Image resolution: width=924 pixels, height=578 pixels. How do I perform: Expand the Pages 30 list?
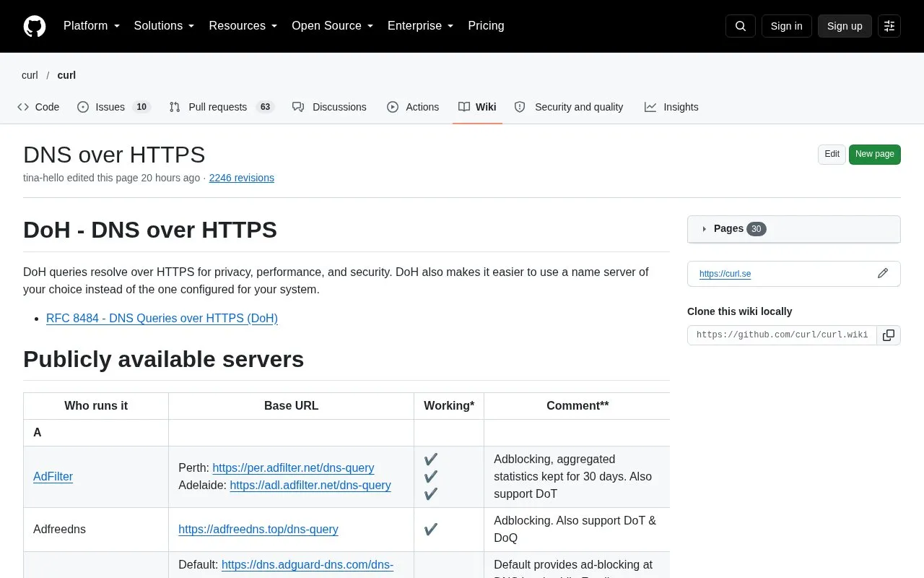793,228
